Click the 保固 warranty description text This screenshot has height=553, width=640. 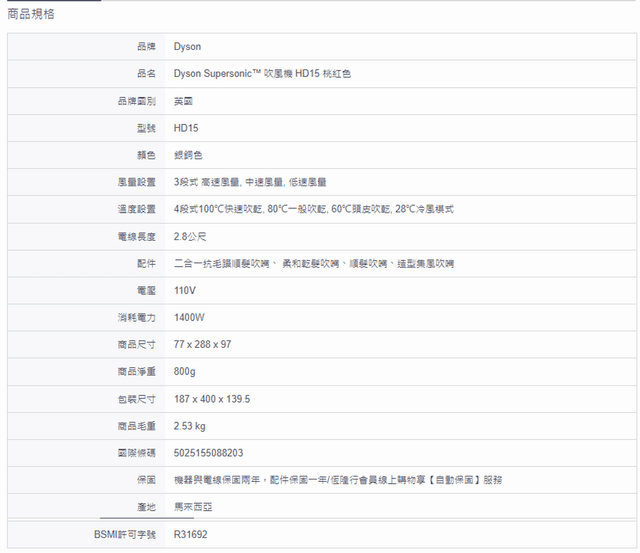(x=337, y=480)
